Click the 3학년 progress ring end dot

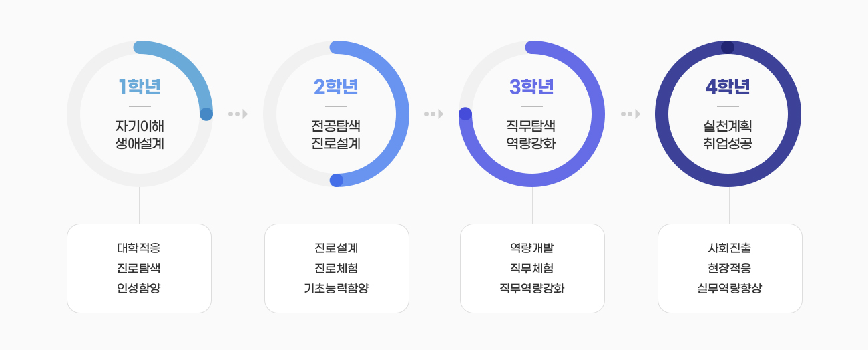465,114
